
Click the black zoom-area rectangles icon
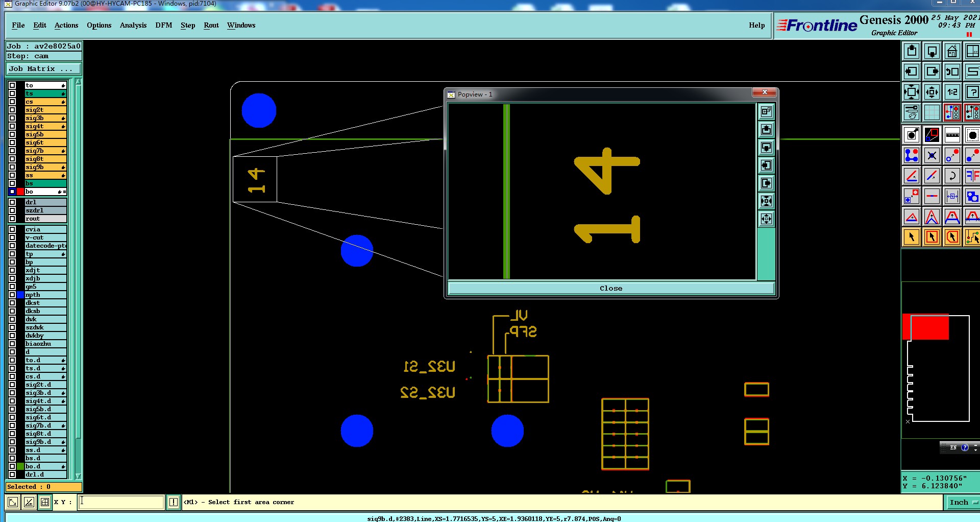(932, 135)
